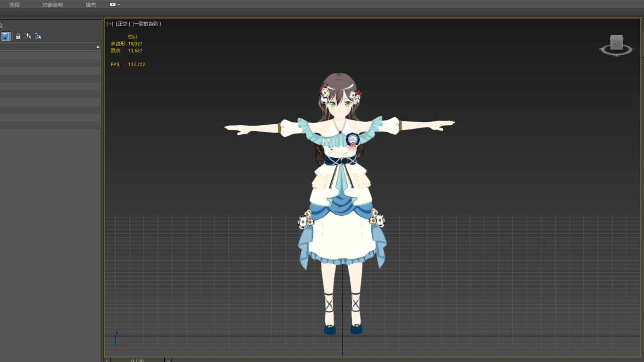Switch to the 选择 ribbon tab
Image resolution: width=644 pixels, height=362 pixels.
14,5
